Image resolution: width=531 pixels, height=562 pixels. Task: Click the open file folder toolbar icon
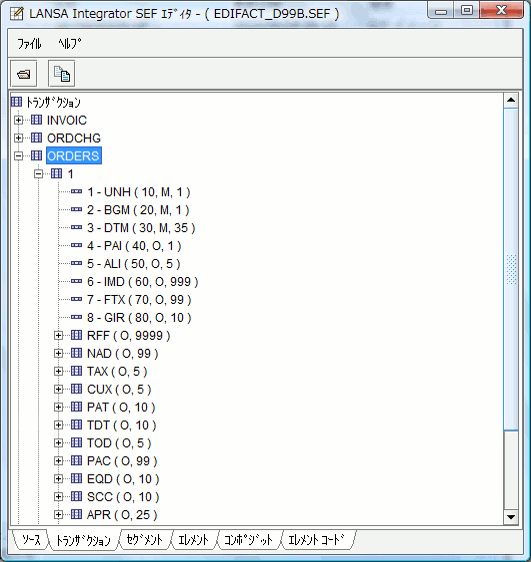24,74
